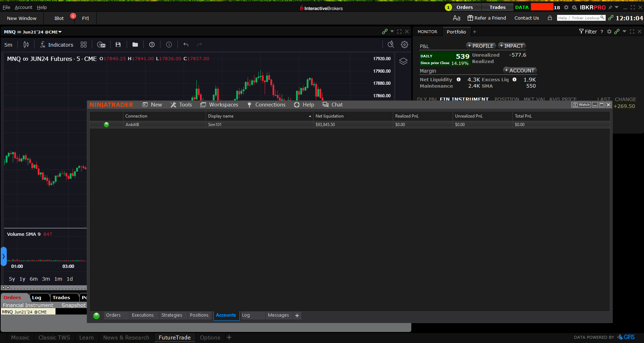The height and width of the screenshot is (343, 644).
Task: Click the New Window button
Action: pyautogui.click(x=22, y=18)
